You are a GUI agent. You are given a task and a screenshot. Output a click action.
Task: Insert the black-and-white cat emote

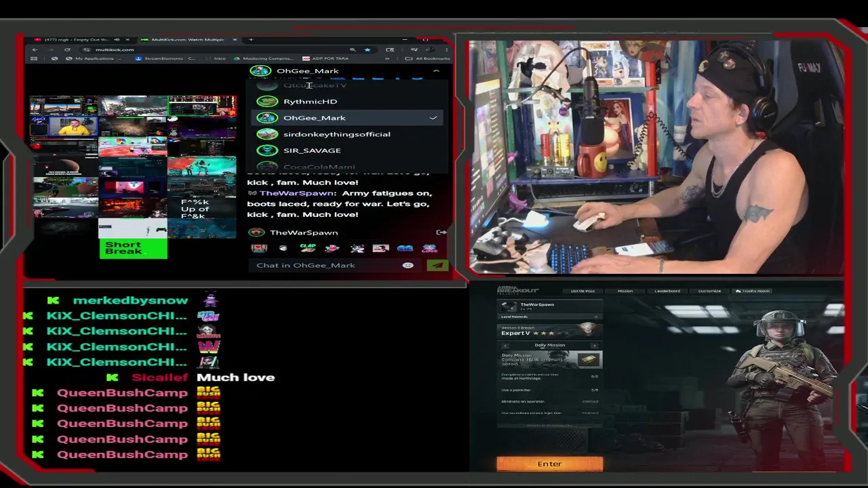[357, 248]
